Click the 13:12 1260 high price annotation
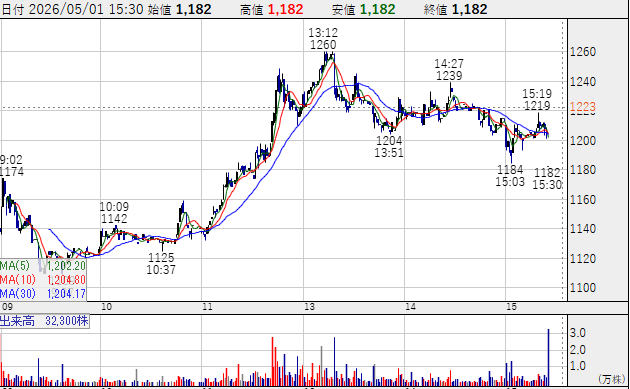The image size is (630, 389). (323, 38)
